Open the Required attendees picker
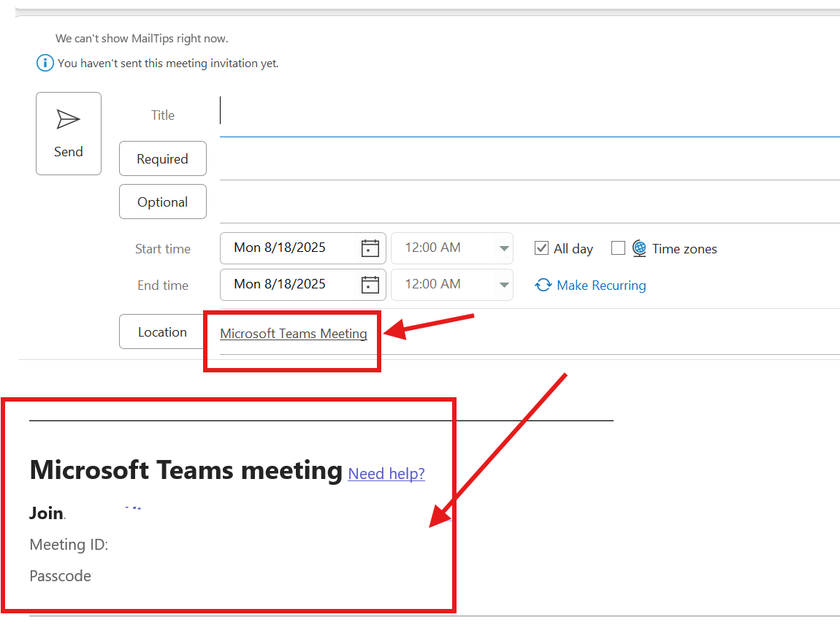The image size is (840, 644). (163, 158)
